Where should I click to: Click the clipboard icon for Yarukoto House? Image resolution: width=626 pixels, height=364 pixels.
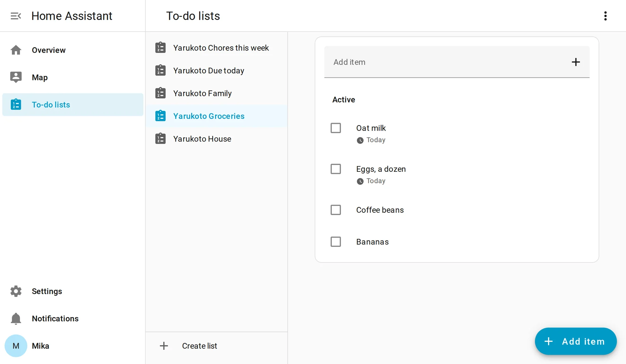[x=160, y=139]
